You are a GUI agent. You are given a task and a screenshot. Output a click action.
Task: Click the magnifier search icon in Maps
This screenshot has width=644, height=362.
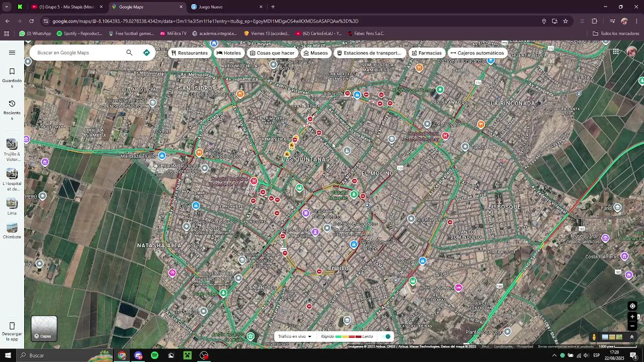(x=129, y=52)
